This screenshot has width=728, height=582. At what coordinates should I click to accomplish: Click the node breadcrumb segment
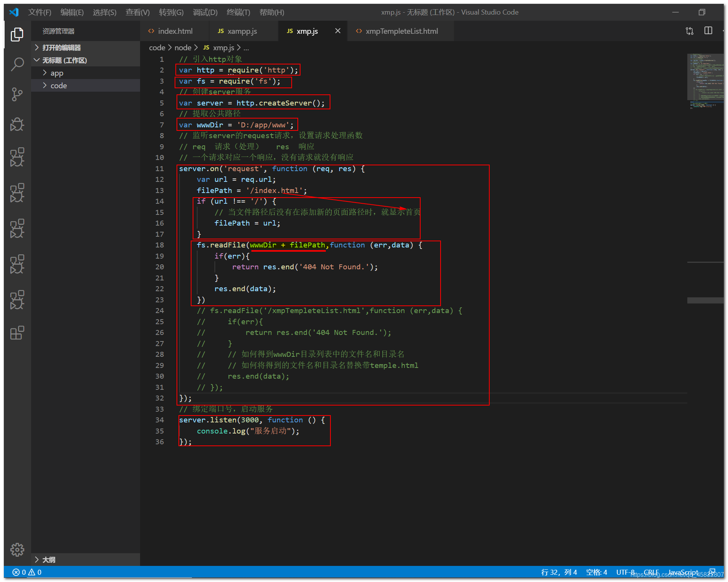pos(183,48)
